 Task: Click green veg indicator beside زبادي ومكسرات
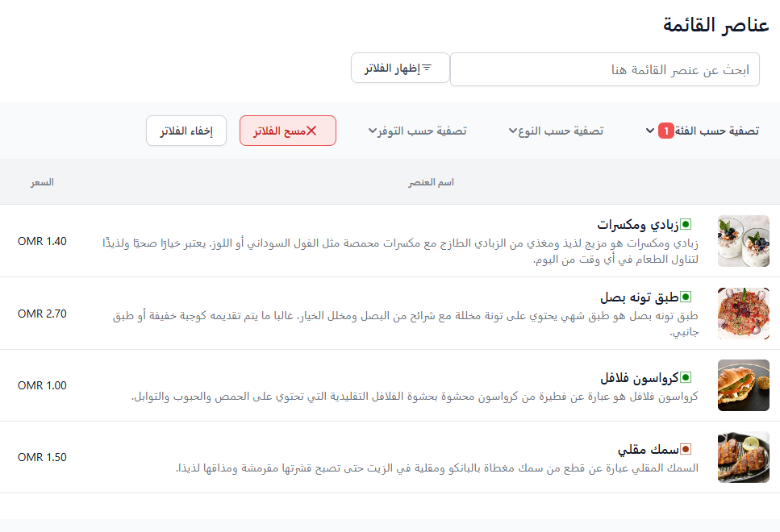(686, 224)
